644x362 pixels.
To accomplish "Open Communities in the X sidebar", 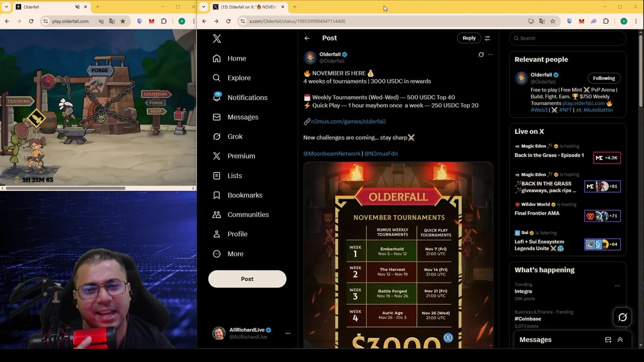I will tap(240, 215).
